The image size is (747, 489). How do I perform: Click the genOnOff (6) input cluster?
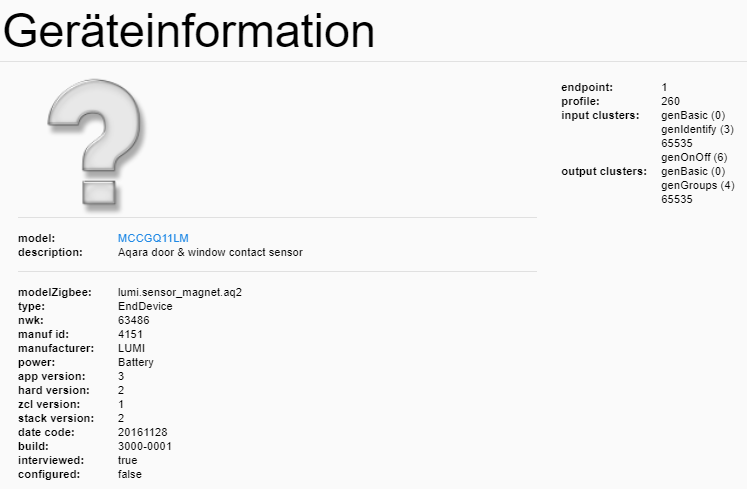point(694,157)
